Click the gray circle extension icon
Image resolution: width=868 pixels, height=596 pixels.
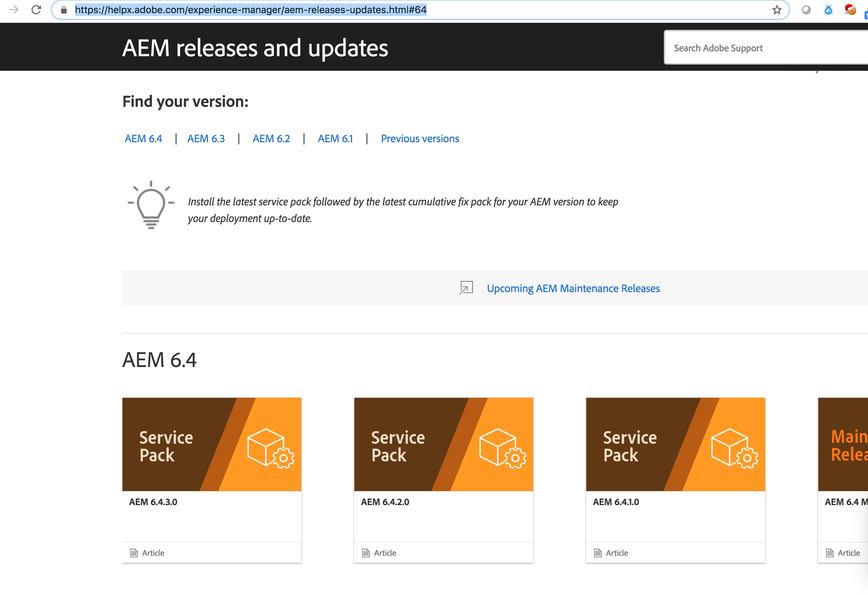coord(806,10)
